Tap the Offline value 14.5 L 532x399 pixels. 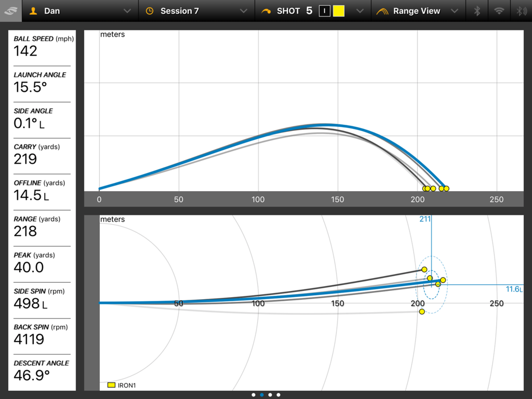31,195
